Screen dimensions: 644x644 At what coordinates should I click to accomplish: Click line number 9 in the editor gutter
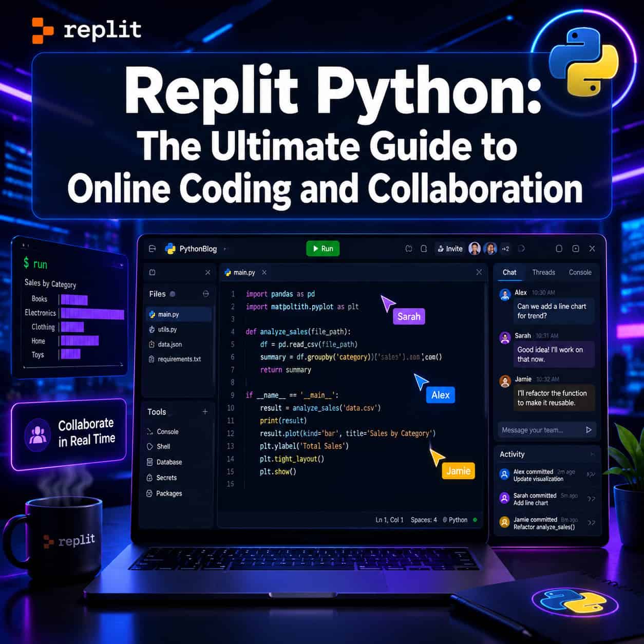(232, 395)
